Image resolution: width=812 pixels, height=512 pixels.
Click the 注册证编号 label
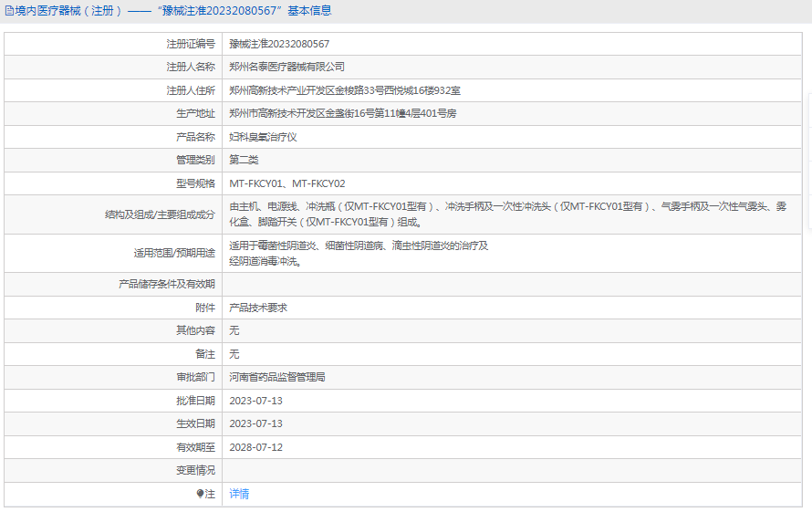point(191,44)
